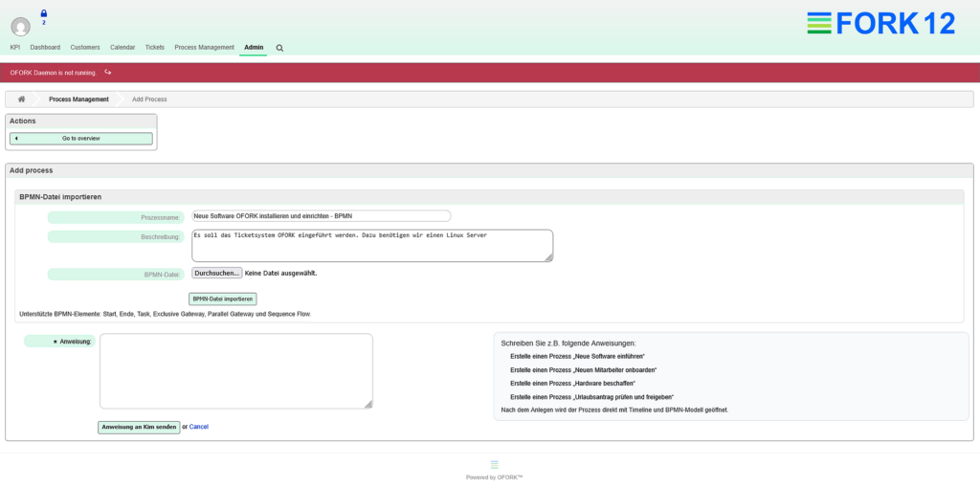The height and width of the screenshot is (487, 980).
Task: Open the search magnifier icon
Action: point(279,48)
